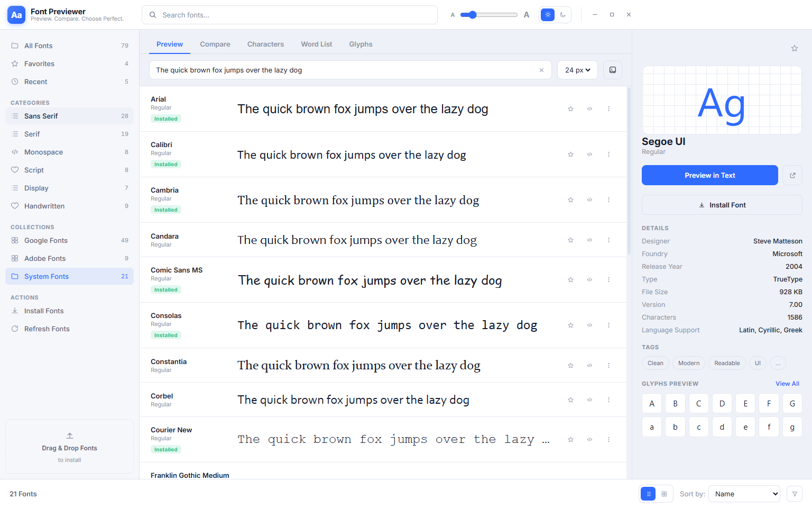This screenshot has width=812, height=508.
Task: Go to the Word List tab
Action: point(317,44)
